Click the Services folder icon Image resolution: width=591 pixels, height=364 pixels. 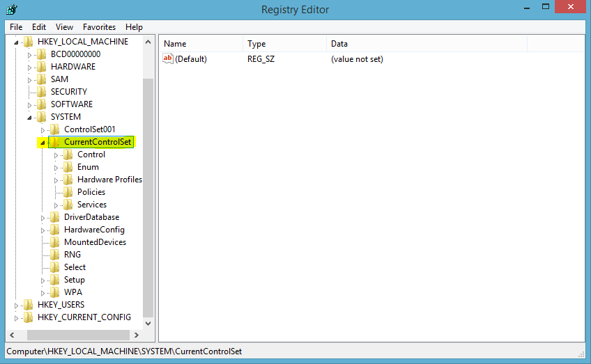click(x=68, y=205)
